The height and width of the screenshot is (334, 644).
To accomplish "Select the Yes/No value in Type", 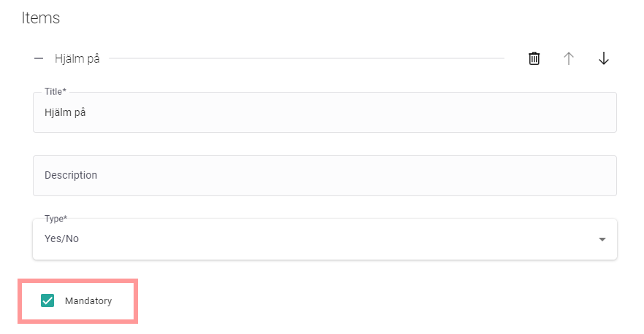I will [x=61, y=238].
